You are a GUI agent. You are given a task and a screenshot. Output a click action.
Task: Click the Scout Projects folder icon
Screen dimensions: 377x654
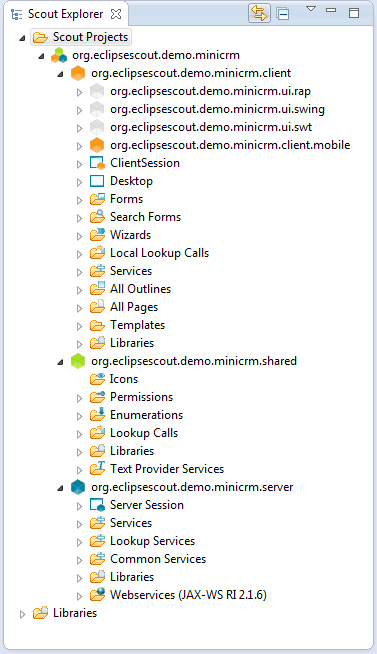(40, 37)
